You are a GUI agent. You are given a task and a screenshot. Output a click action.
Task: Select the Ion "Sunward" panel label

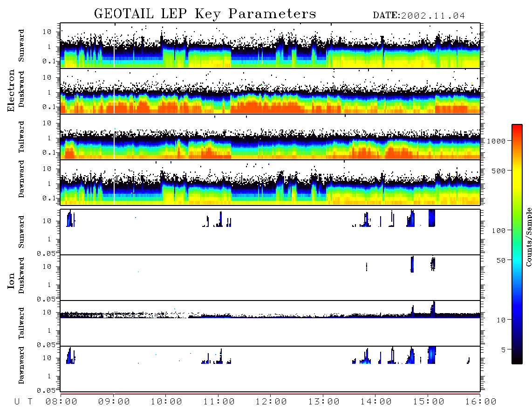click(21, 232)
